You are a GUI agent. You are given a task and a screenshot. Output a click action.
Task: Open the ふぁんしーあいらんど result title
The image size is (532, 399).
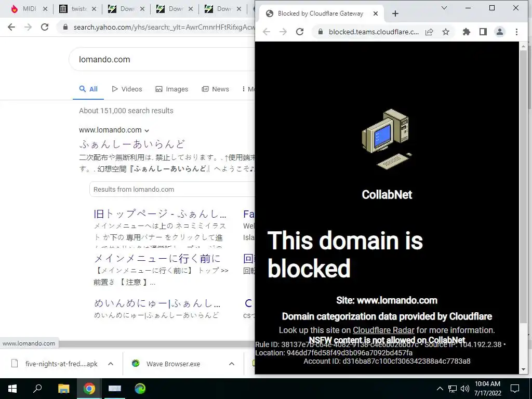click(132, 144)
